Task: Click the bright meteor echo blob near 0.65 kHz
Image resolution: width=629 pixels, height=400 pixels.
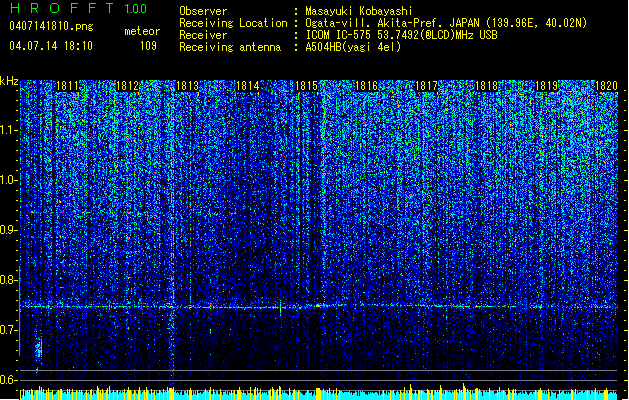Action: tap(39, 348)
